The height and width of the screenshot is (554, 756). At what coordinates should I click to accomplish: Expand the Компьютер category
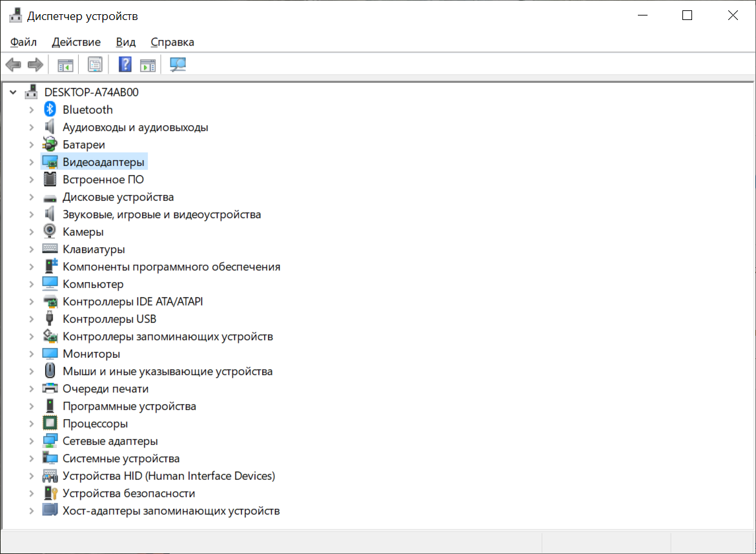point(32,284)
